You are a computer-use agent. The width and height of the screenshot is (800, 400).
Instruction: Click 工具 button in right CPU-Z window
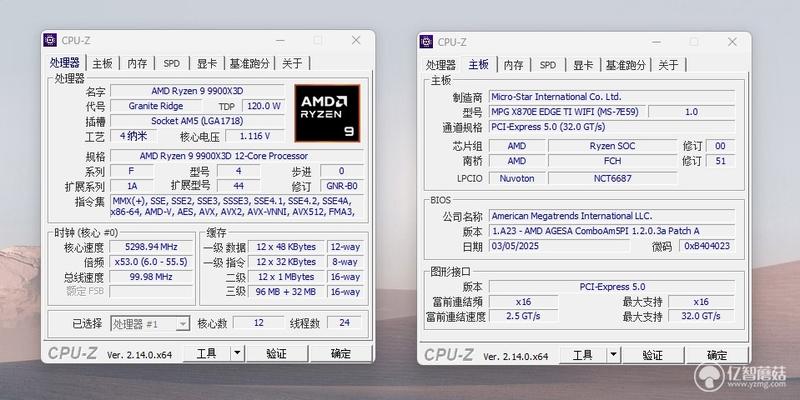coord(583,355)
